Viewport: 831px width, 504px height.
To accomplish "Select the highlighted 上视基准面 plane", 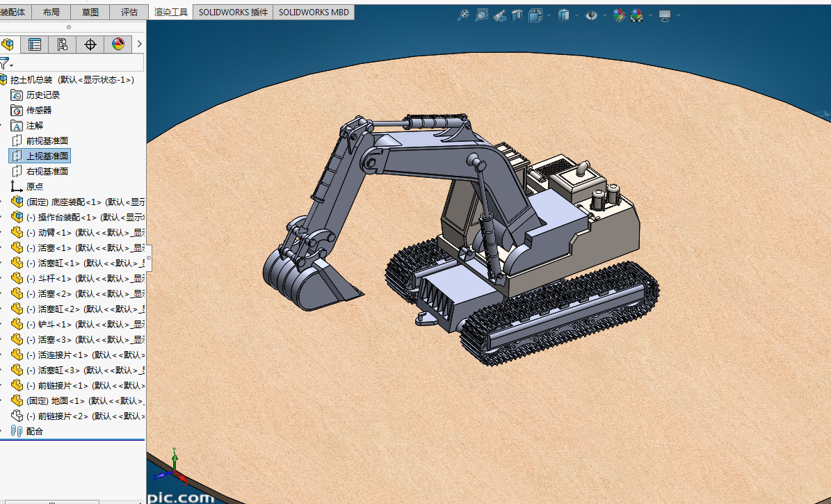I will (40, 156).
